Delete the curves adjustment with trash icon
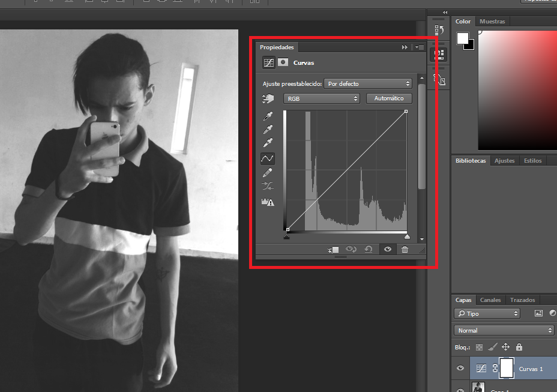Screen dimensions: 557x392 pos(405,250)
